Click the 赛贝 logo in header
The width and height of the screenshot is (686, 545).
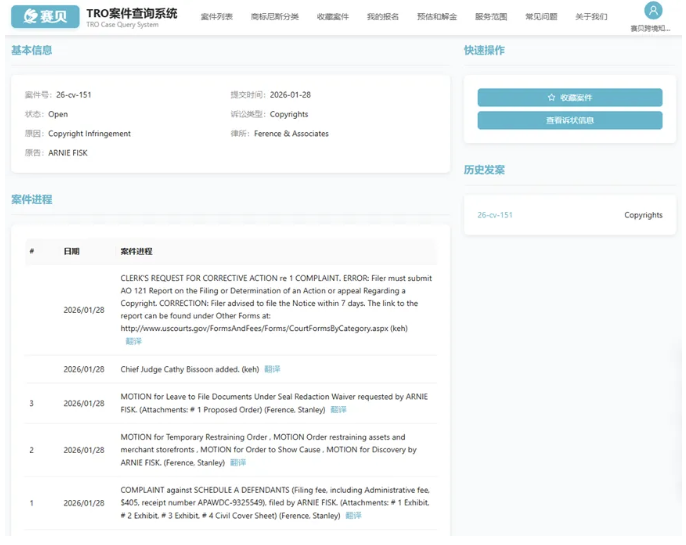pos(44,16)
